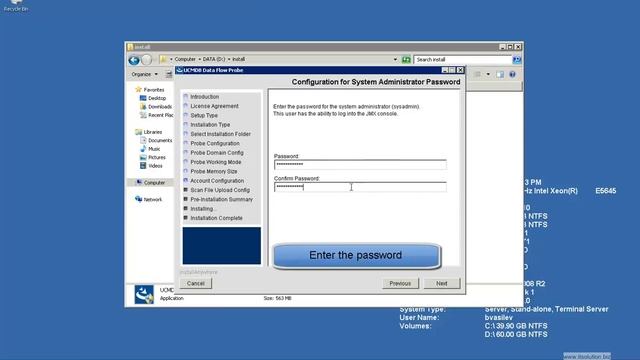
Task: Open Explorer help question mark icon
Action: click(513, 74)
